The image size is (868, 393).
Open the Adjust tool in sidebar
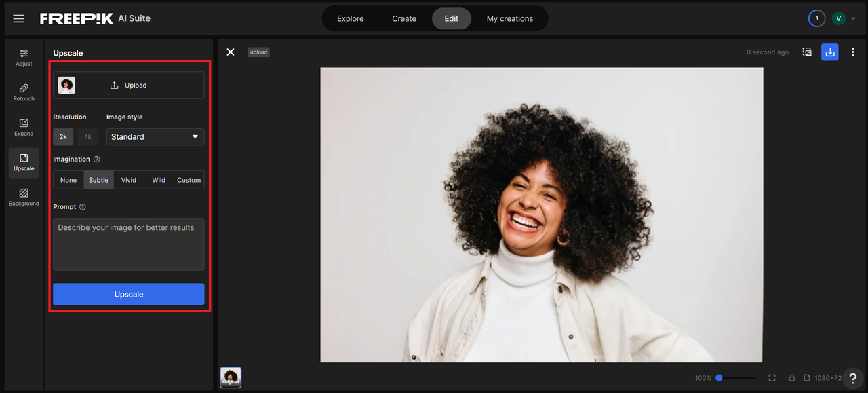click(24, 58)
